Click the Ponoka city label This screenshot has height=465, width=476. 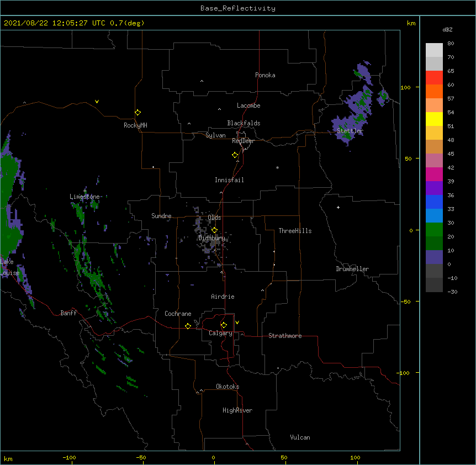tap(265, 75)
